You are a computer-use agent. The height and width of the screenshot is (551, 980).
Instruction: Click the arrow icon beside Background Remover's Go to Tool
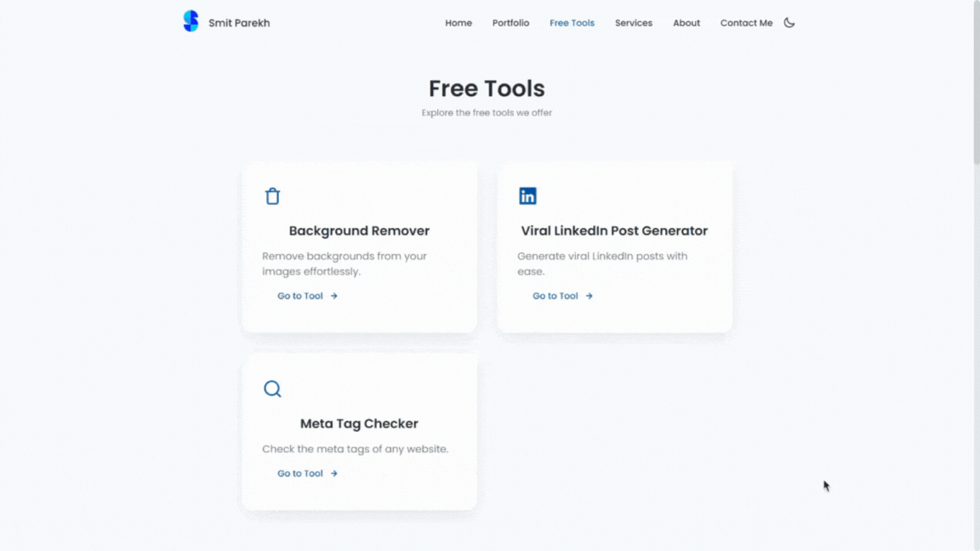[333, 296]
